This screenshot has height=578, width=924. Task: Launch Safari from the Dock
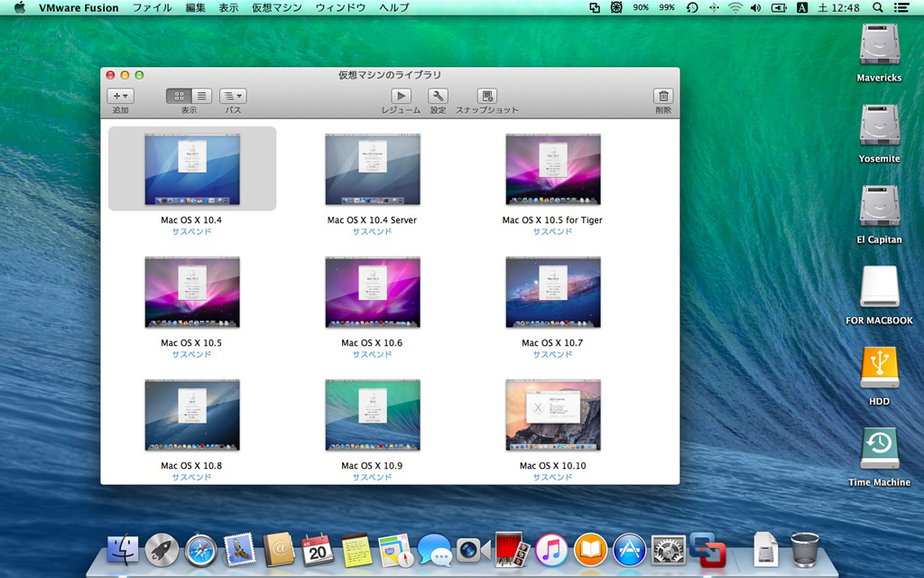click(x=201, y=551)
